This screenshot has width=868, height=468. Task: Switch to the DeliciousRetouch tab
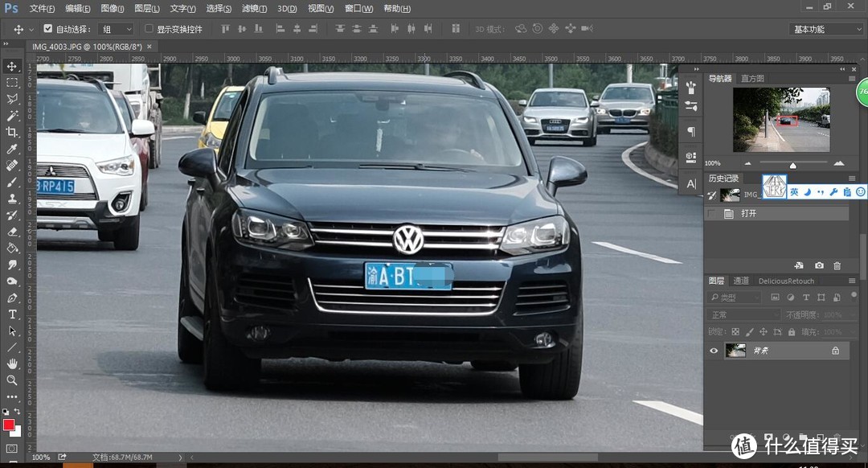(786, 281)
